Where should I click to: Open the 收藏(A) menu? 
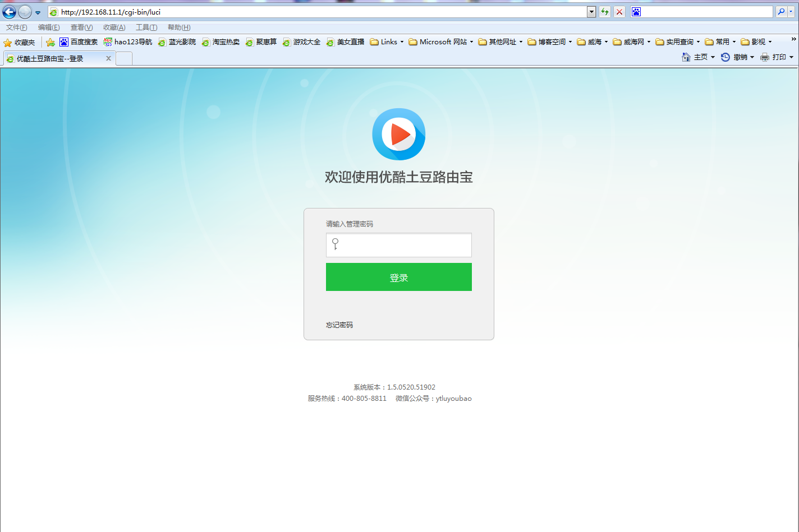point(114,27)
